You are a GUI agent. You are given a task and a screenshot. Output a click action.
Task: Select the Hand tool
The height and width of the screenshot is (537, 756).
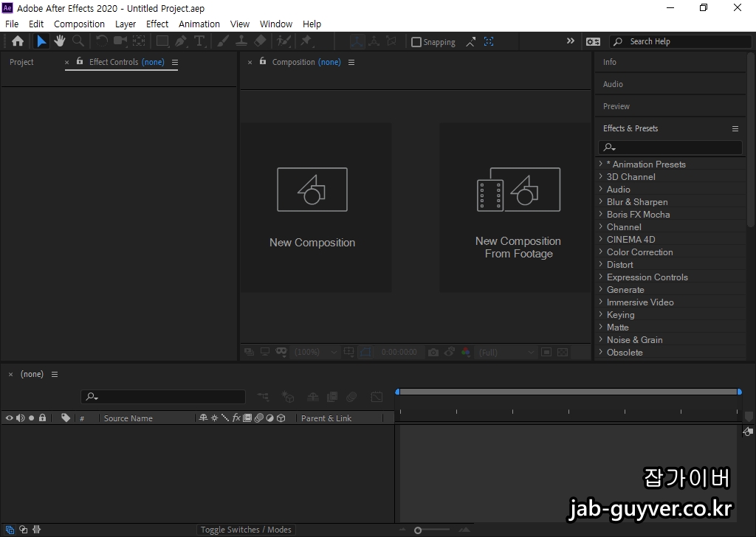[59, 41]
